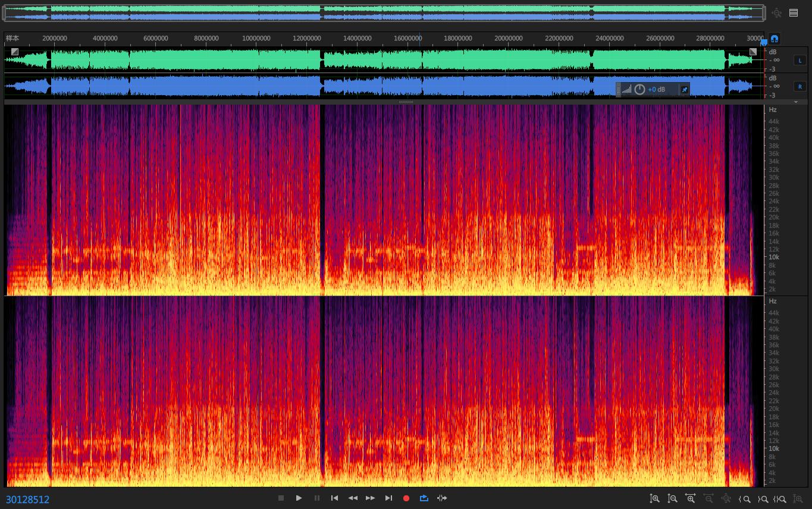Click the HUD gain knob showing +0 dB
This screenshot has height=509, width=812.
[639, 89]
